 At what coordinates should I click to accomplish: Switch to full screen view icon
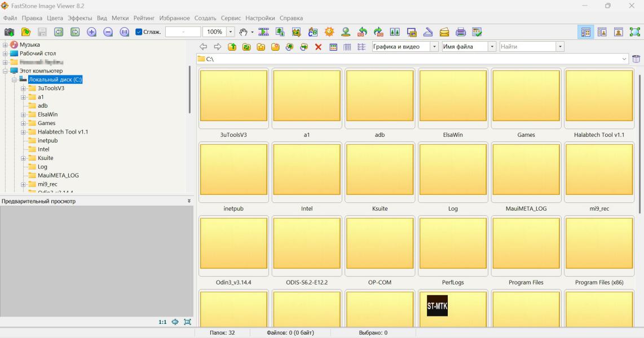(x=634, y=32)
